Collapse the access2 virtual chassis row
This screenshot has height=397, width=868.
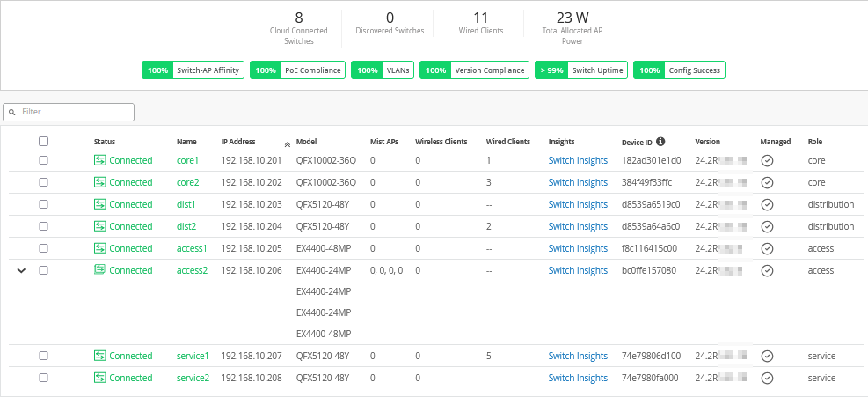(x=20, y=270)
